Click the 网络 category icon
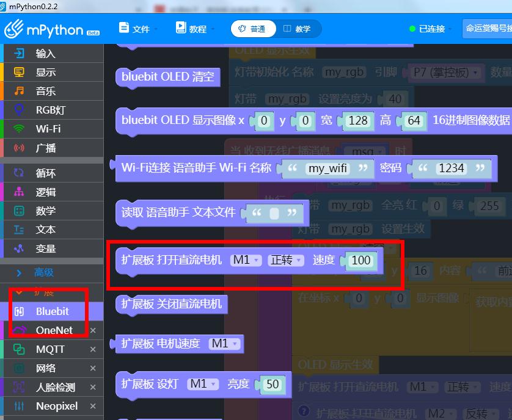Viewport: 512px width, 420px height. (19, 368)
